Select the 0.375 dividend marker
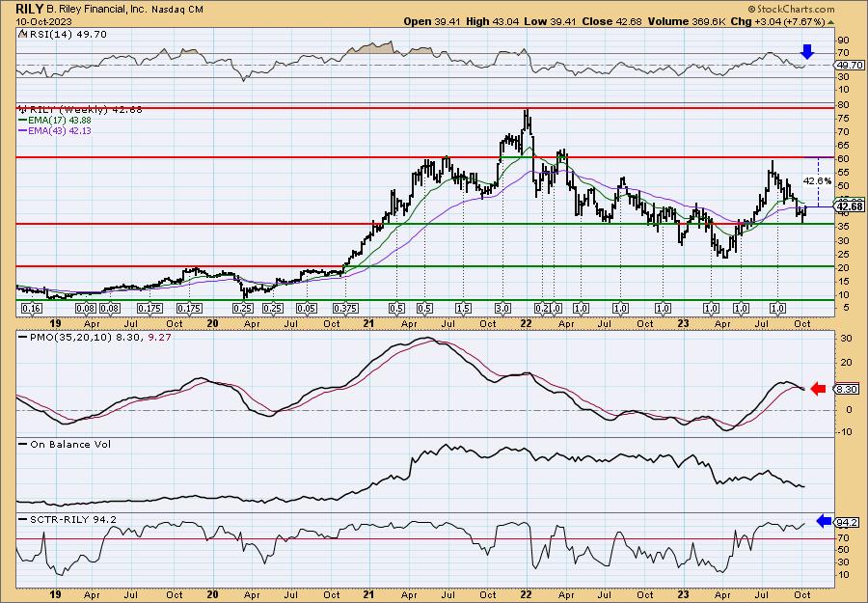 pos(345,309)
